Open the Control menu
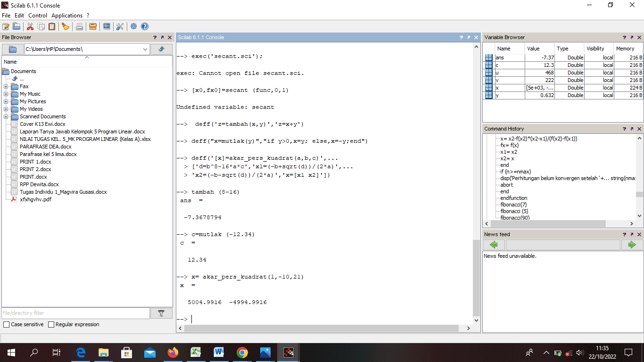 click(x=38, y=16)
